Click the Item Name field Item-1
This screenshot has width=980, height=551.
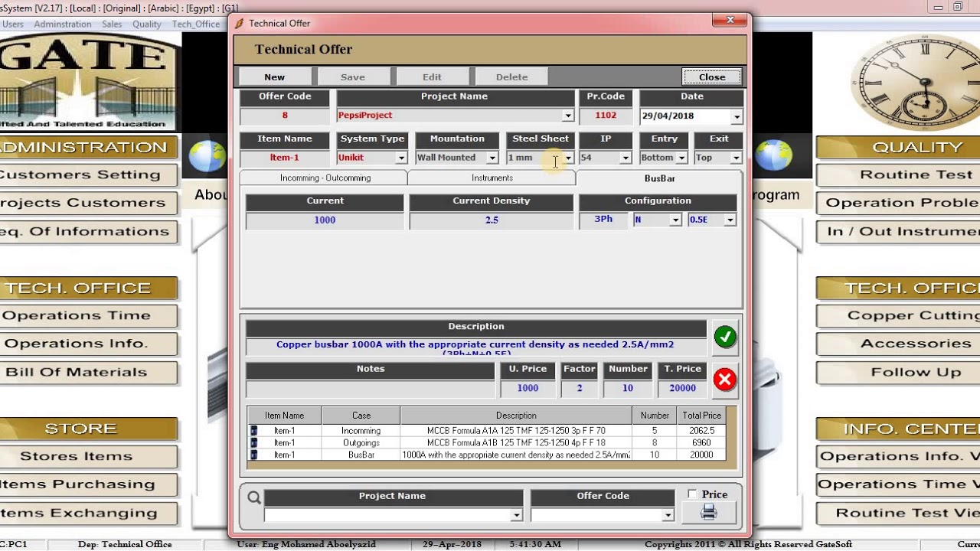pos(285,158)
